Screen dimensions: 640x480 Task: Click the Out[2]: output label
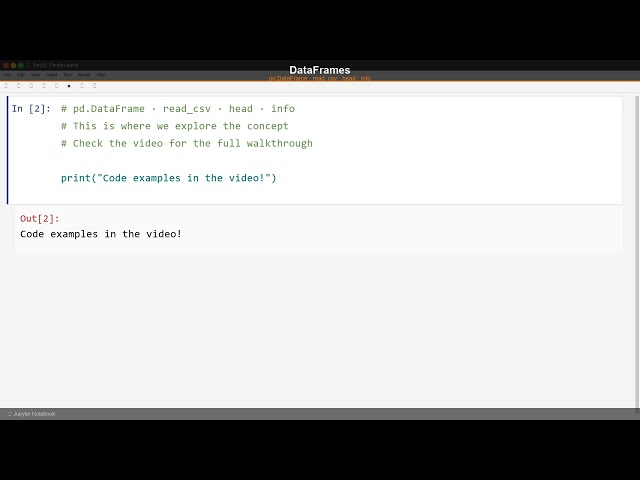point(40,218)
